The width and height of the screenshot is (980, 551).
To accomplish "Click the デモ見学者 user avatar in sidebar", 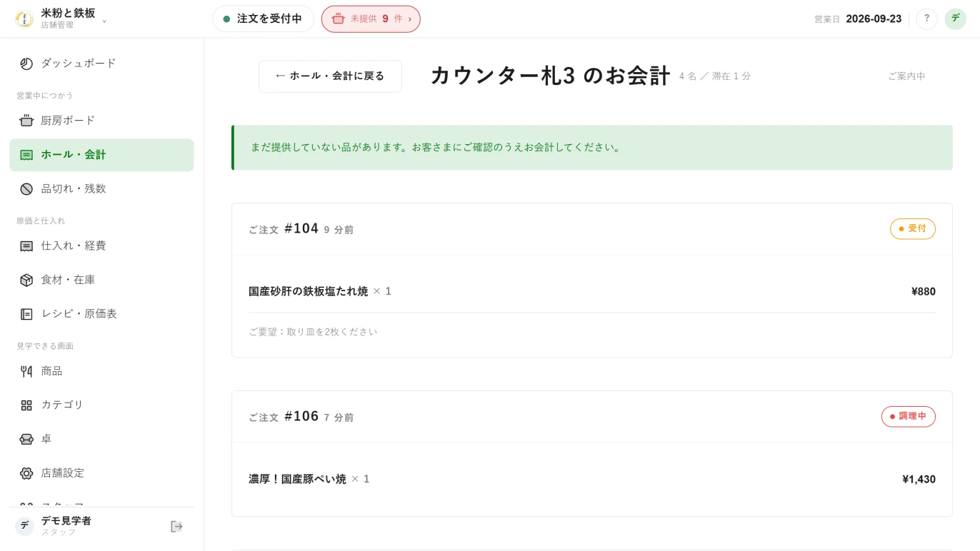I will [x=24, y=526].
